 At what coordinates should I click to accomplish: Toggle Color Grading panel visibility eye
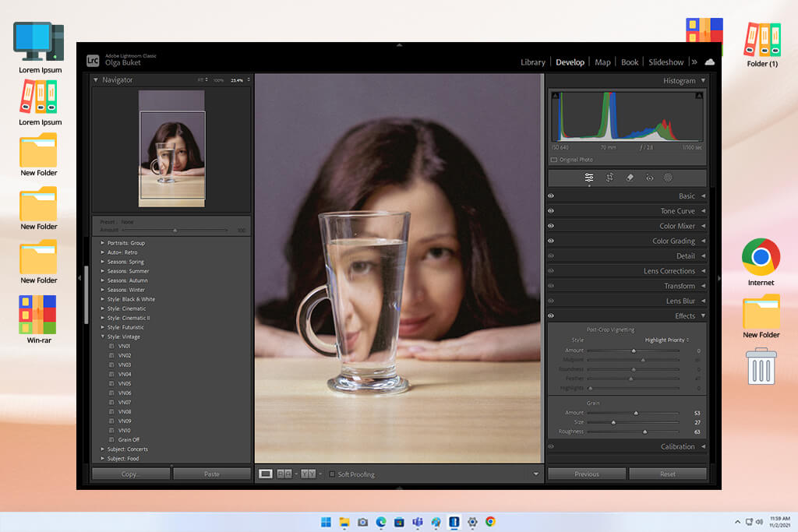[x=551, y=241]
